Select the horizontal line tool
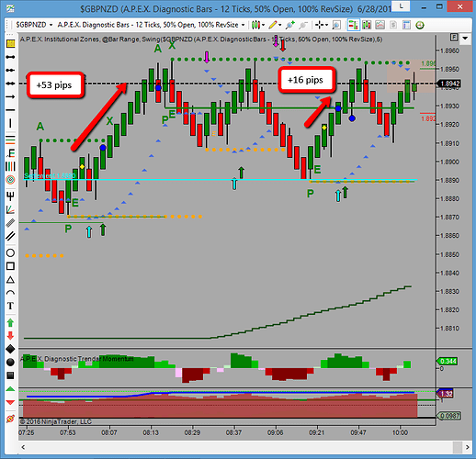Image resolution: width=476 pixels, height=459 pixels. point(10,110)
